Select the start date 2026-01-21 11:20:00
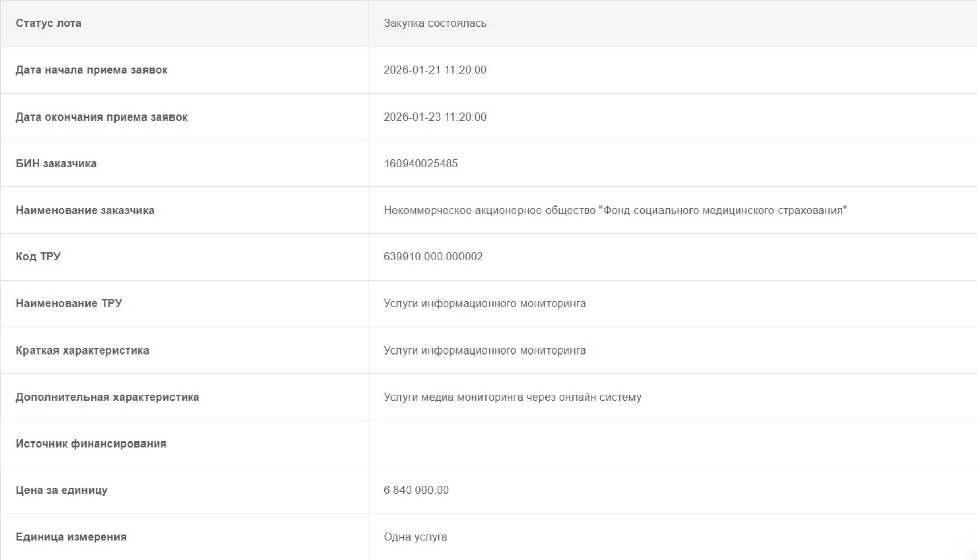This screenshot has height=560, width=977. (435, 70)
